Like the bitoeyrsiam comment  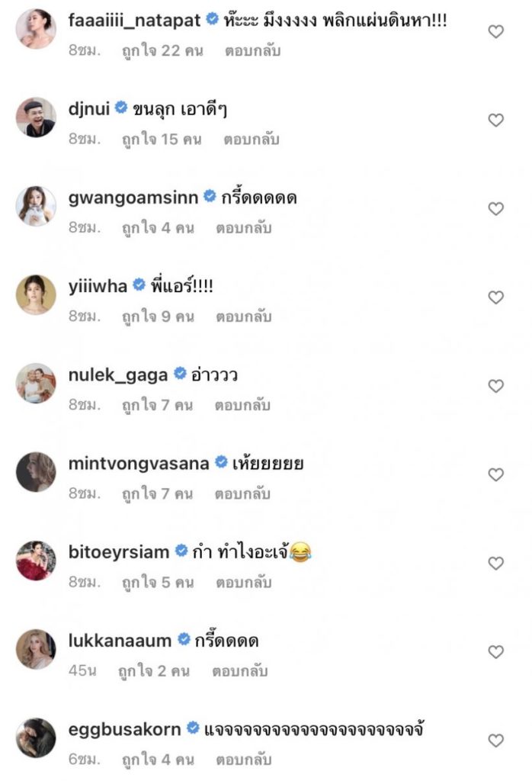[x=495, y=564]
